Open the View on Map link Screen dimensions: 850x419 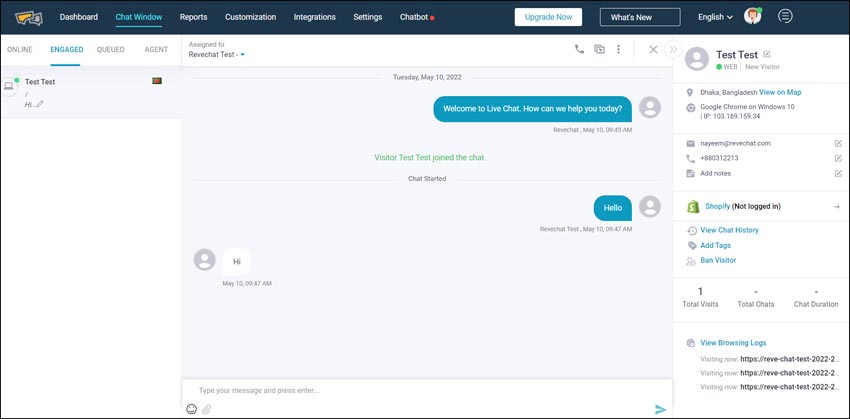780,92
